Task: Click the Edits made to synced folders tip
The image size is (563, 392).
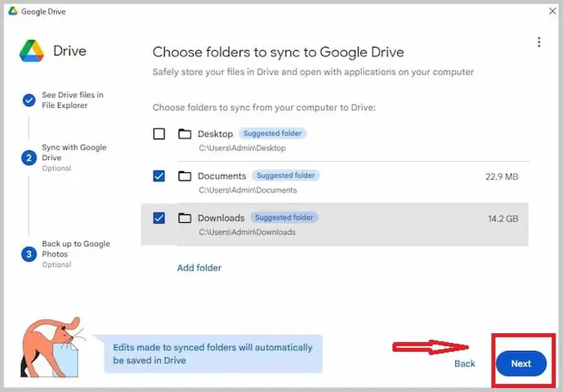Action: point(213,354)
